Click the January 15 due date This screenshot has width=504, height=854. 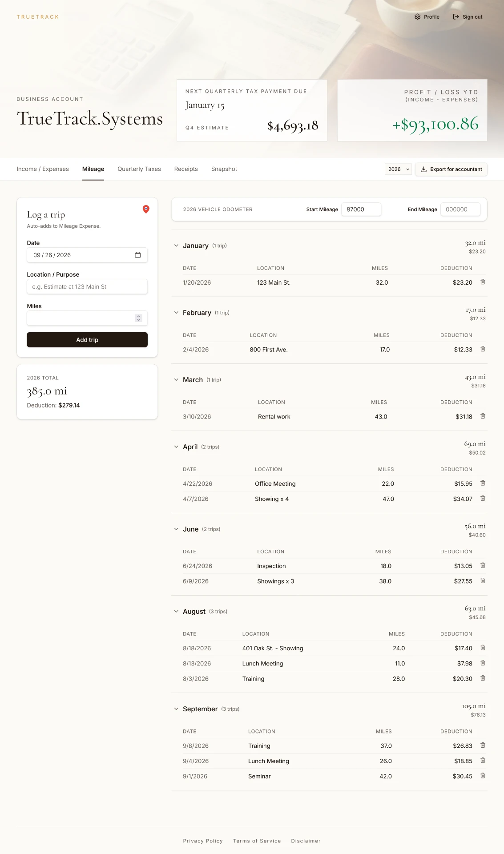205,105
